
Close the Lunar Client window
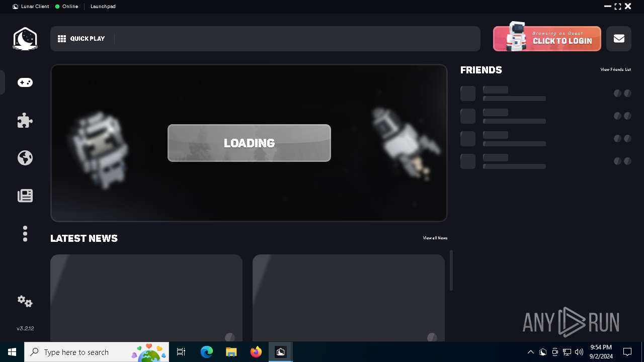628,7
